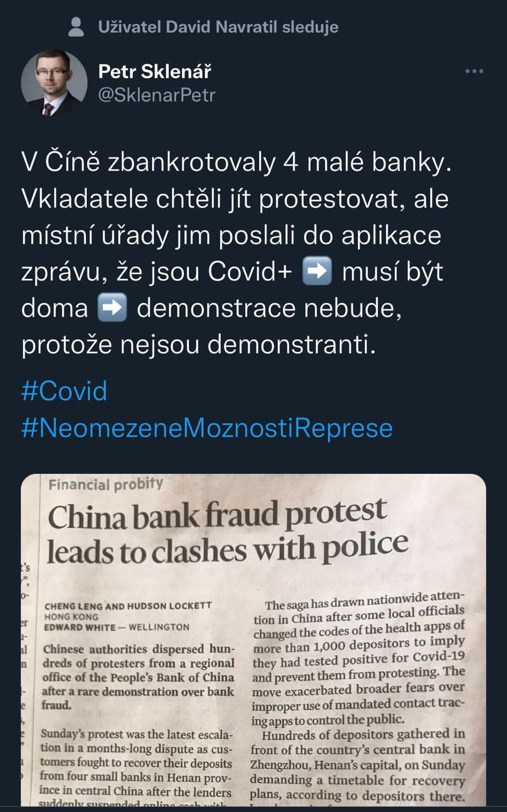Image resolution: width=507 pixels, height=812 pixels.
Task: Open the 'Uživatel David Navratil sleduje' context label
Action: tap(218, 27)
